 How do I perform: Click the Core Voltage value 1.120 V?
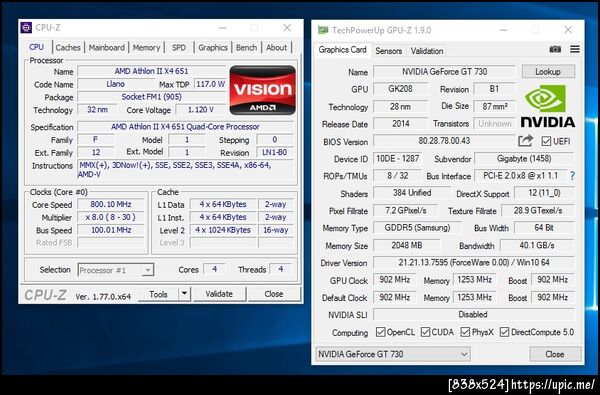[201, 110]
